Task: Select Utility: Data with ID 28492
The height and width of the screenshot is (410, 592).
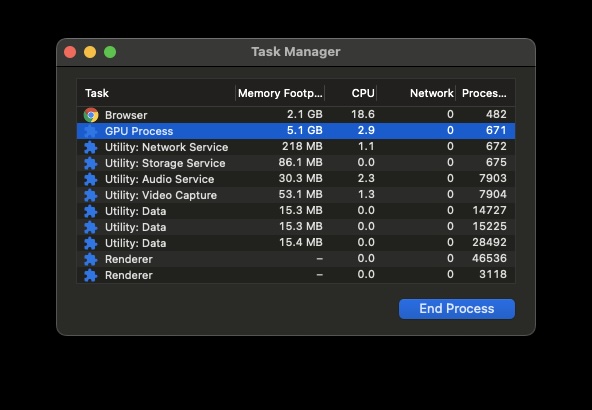Action: (296, 243)
